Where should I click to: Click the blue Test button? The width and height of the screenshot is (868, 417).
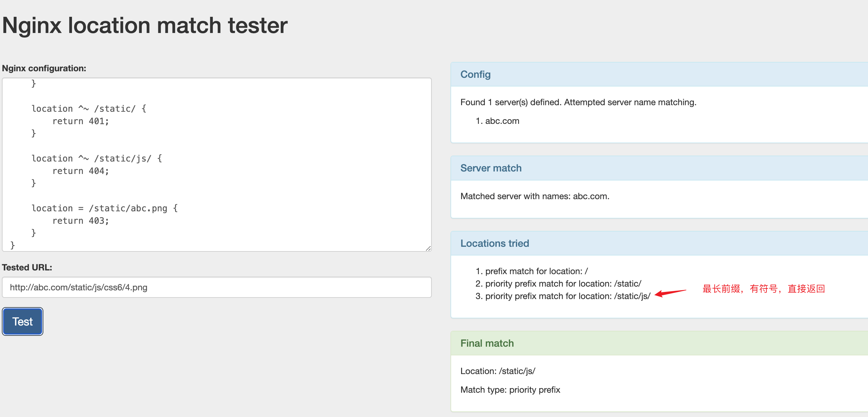pos(22,321)
